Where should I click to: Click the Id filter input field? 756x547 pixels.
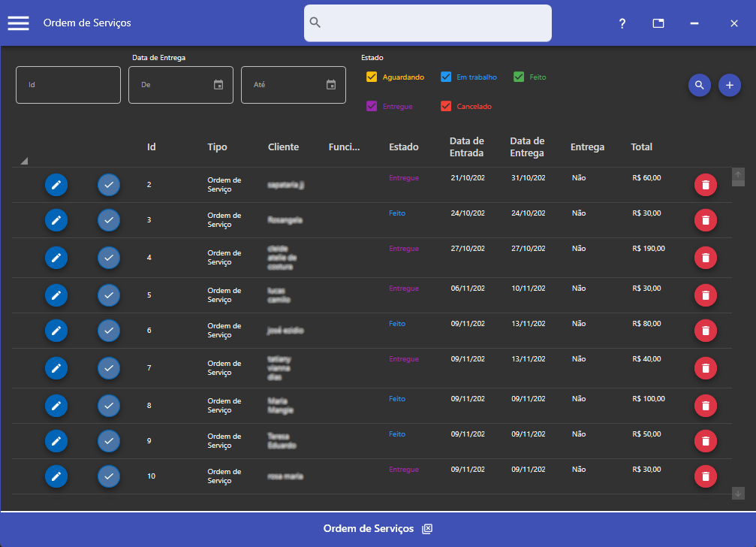point(68,85)
